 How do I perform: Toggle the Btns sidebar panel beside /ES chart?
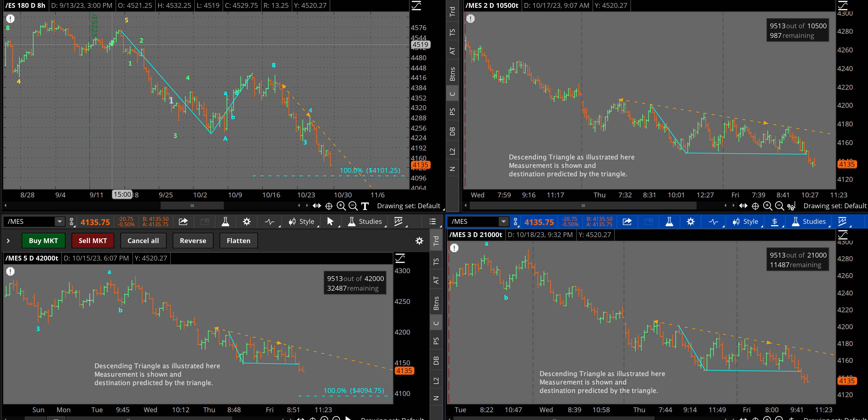pyautogui.click(x=452, y=74)
